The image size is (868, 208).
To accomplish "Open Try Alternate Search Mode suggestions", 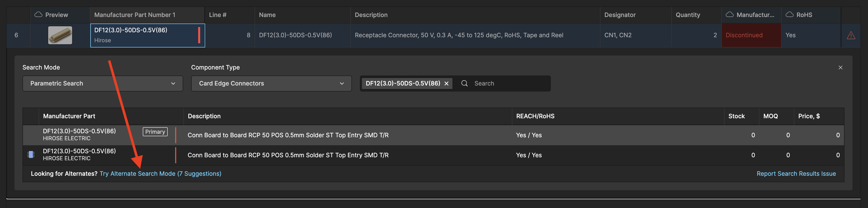I will pyautogui.click(x=160, y=173).
